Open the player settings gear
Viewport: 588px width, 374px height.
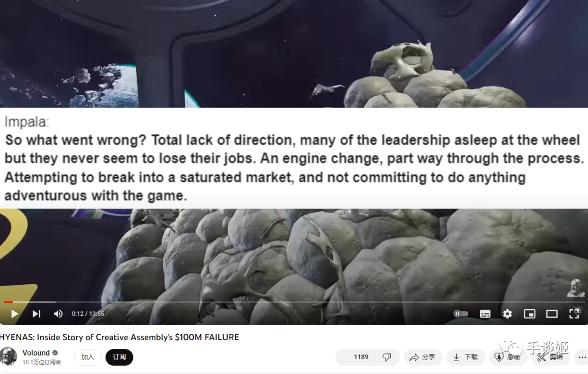click(x=507, y=314)
